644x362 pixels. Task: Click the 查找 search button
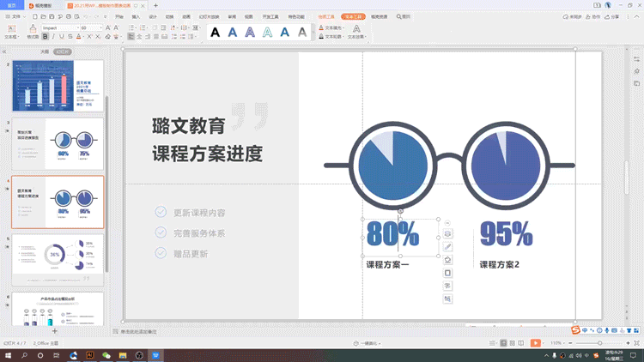404,17
